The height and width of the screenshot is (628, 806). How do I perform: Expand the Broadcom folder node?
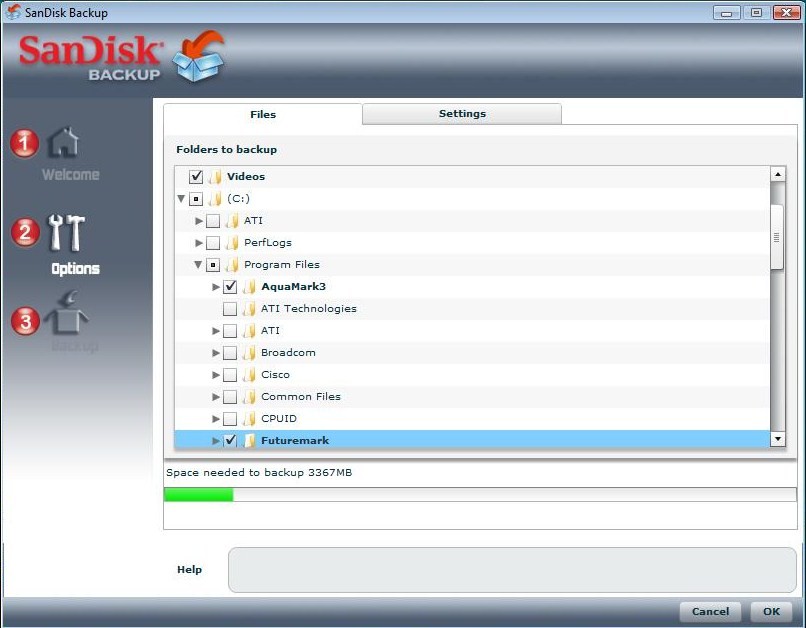tap(216, 353)
